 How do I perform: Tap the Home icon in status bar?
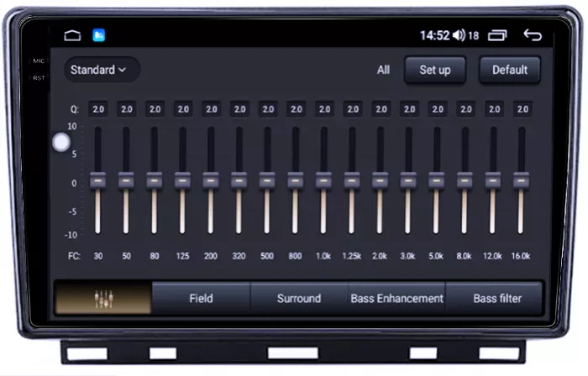click(72, 35)
